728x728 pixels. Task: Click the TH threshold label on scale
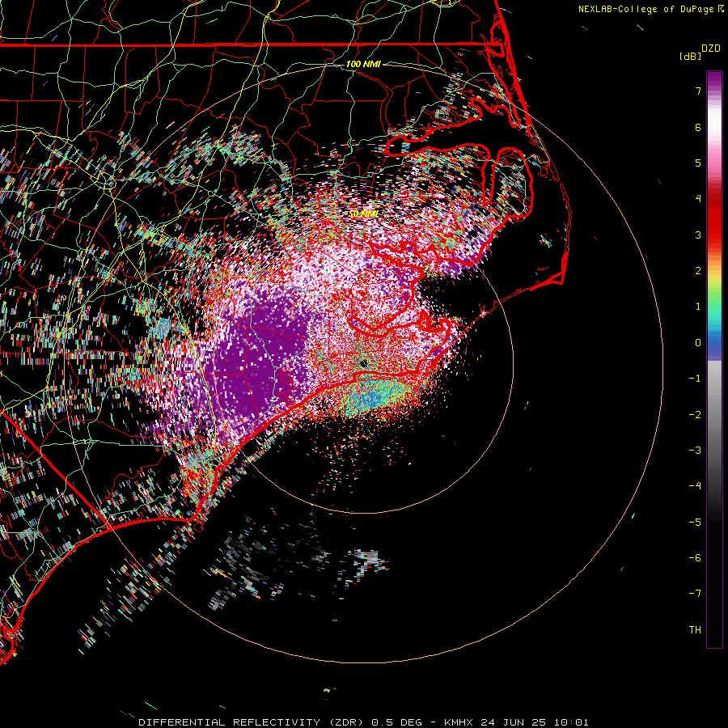(x=695, y=630)
